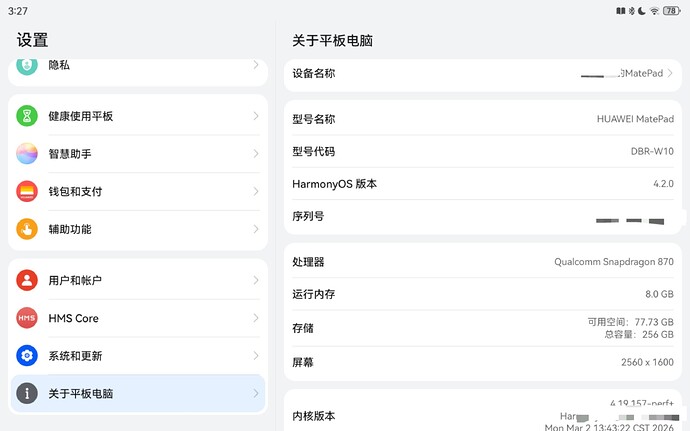The image size is (690, 431).
Task: Open HMS Core settings
Action: pos(138,318)
